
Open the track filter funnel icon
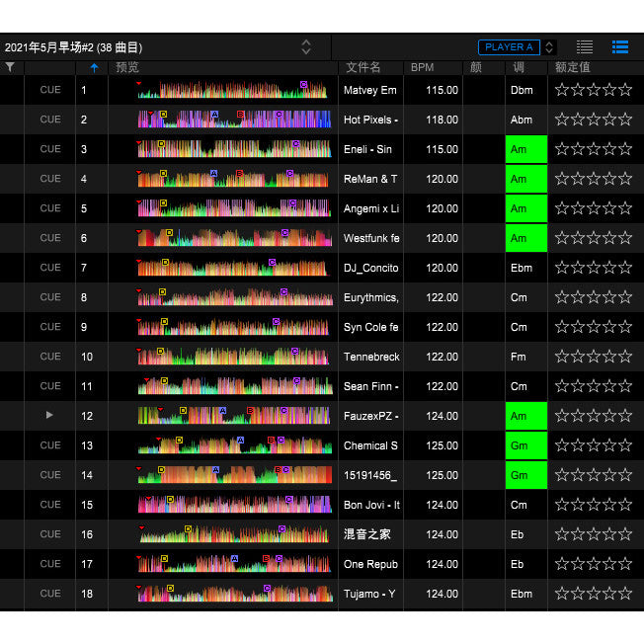pyautogui.click(x=10, y=67)
